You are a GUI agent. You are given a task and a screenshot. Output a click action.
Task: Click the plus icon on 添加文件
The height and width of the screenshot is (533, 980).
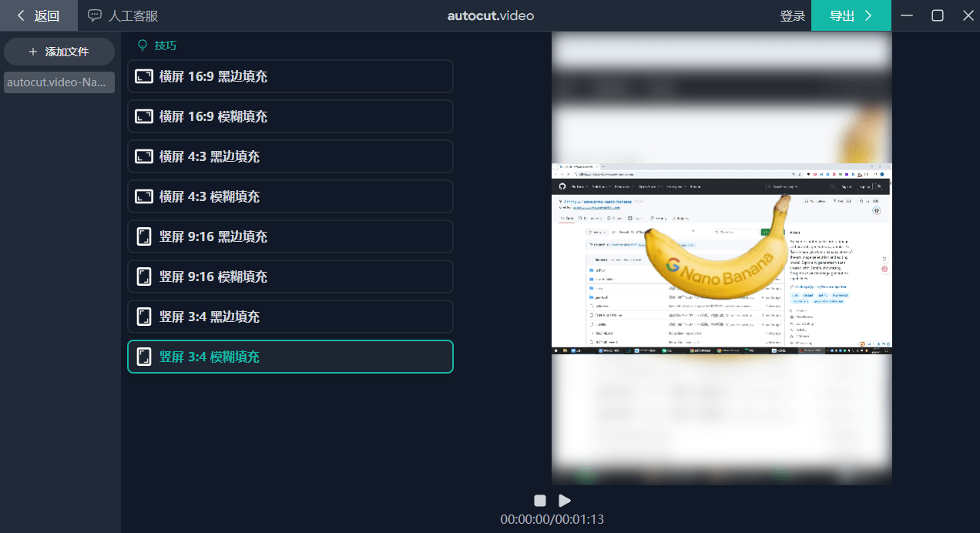[32, 52]
